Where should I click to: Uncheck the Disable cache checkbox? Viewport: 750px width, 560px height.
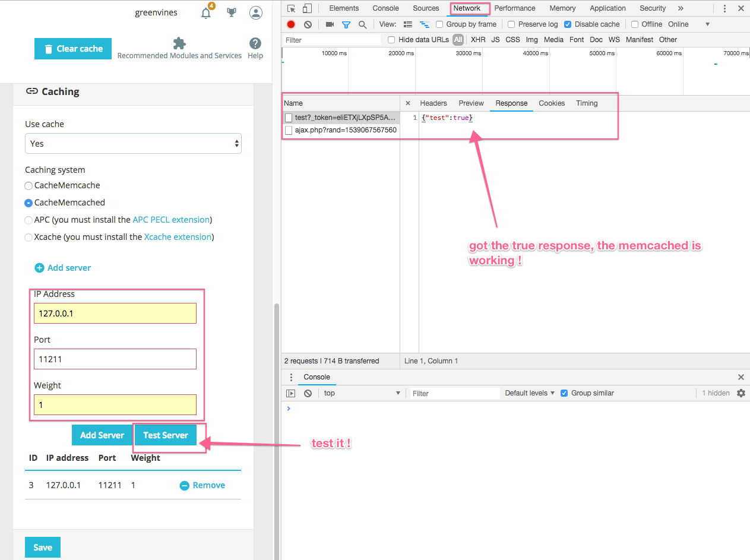tap(568, 24)
